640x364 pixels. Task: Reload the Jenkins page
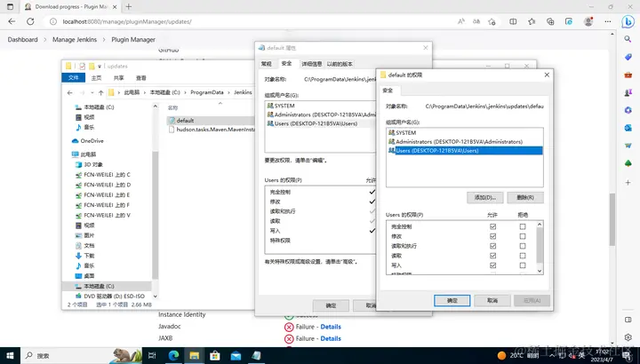[30, 21]
